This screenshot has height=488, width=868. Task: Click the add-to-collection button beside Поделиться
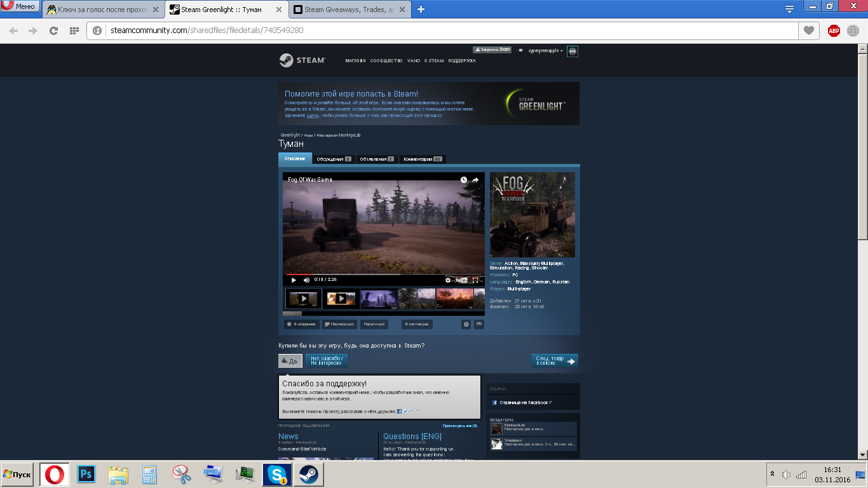417,324
